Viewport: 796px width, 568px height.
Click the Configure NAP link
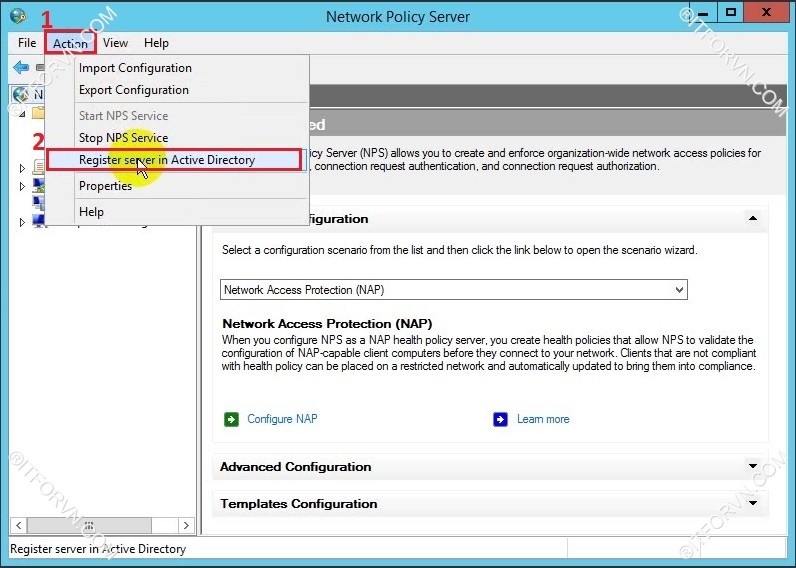(282, 419)
